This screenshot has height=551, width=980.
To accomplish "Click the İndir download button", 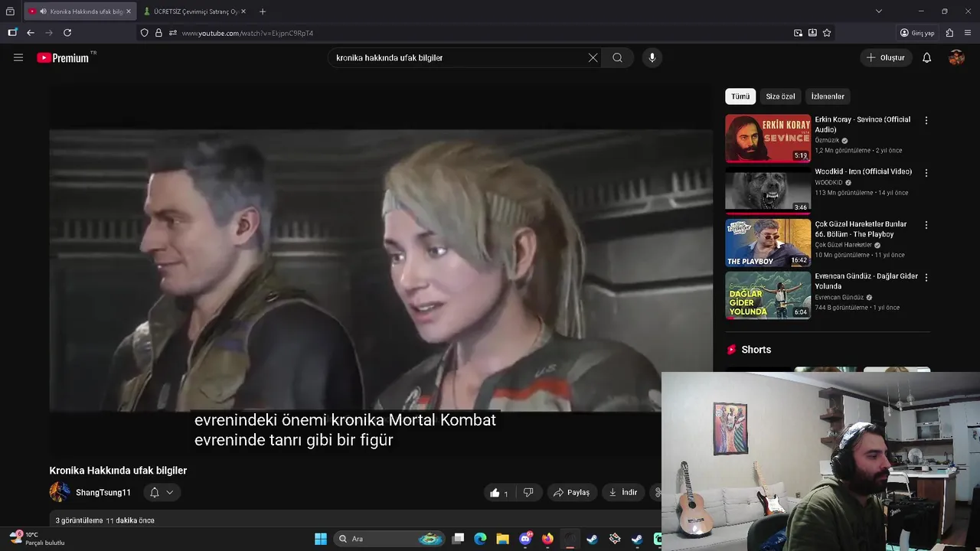I will click(623, 493).
